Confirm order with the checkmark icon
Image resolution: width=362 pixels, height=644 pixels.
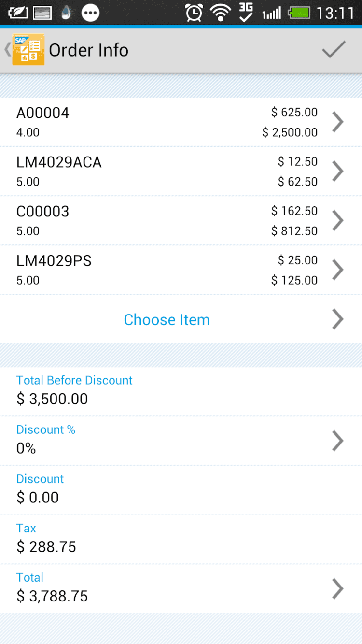point(334,49)
